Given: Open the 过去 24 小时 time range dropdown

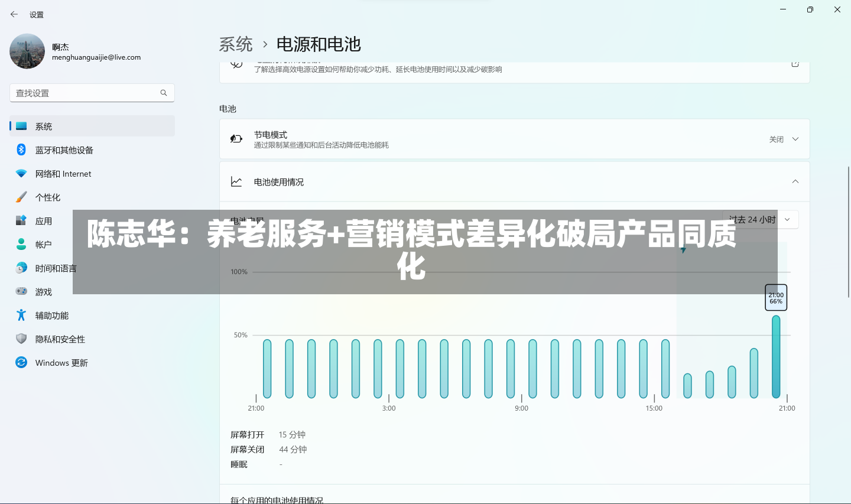Looking at the screenshot, I should click(x=760, y=219).
